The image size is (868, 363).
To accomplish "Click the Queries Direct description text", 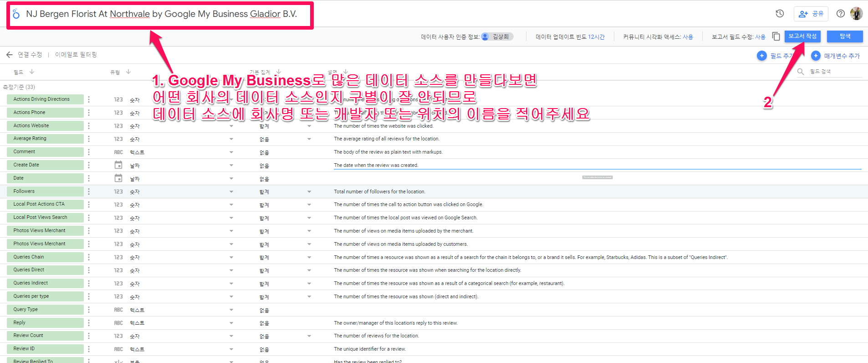I will click(428, 270).
